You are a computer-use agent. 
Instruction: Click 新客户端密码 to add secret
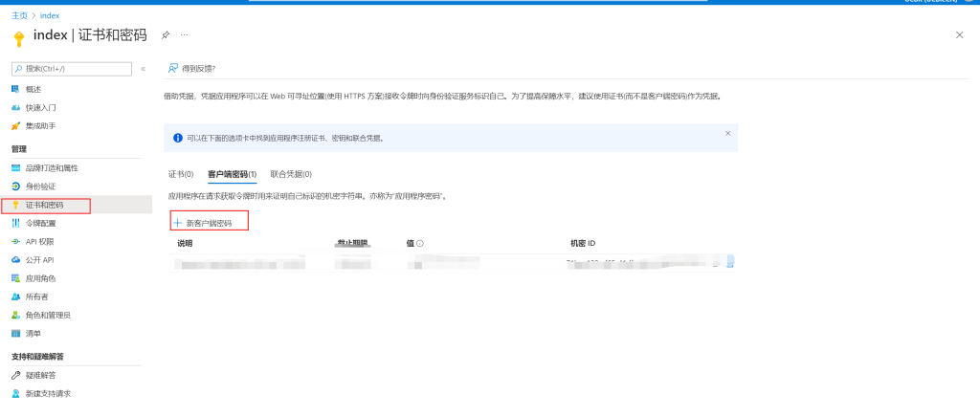210,223
